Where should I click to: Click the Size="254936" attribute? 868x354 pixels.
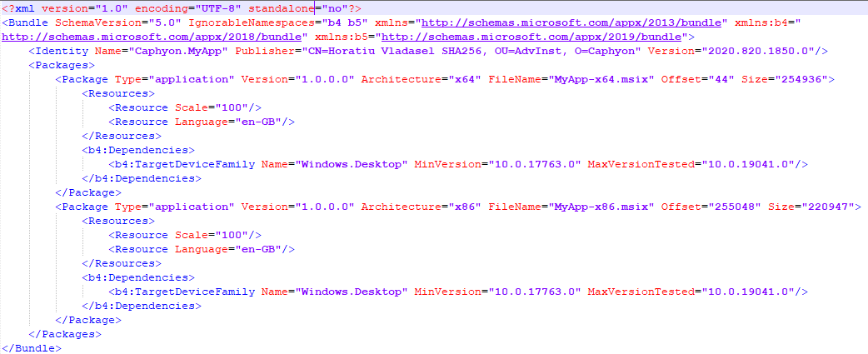click(783, 80)
